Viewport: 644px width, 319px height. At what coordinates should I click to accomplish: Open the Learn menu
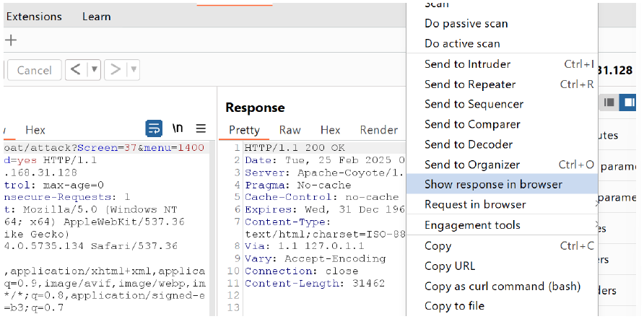click(x=97, y=17)
